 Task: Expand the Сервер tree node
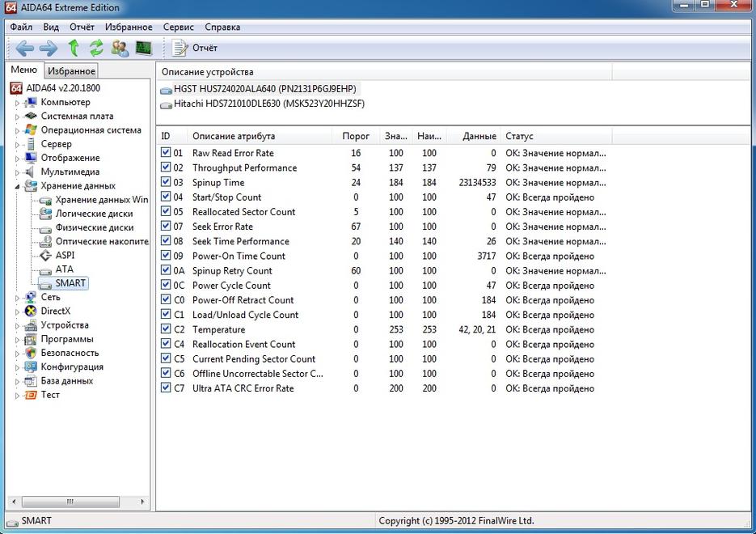[17, 145]
